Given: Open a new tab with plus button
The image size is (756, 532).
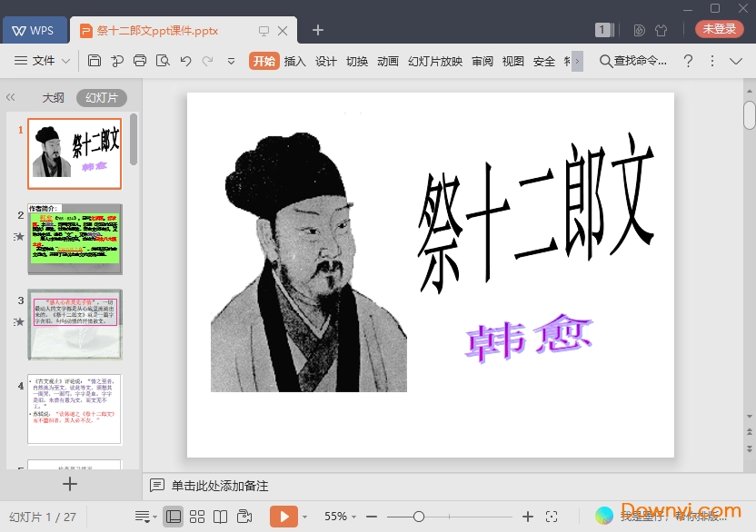Looking at the screenshot, I should (x=318, y=30).
